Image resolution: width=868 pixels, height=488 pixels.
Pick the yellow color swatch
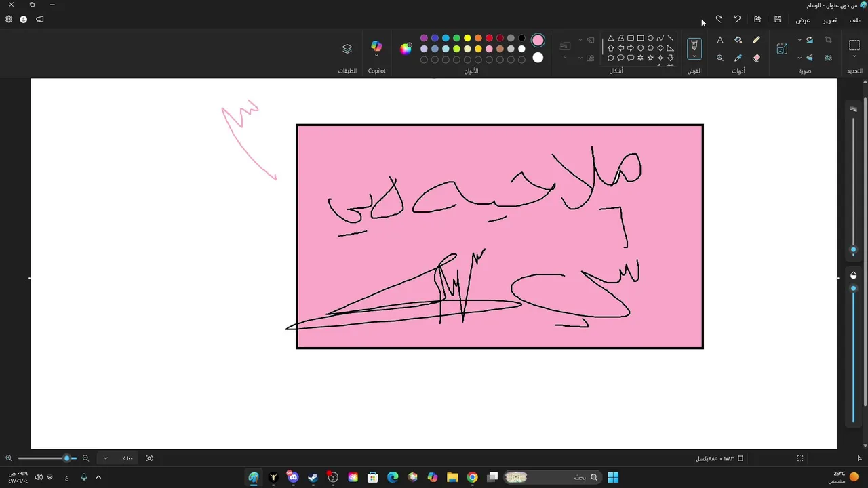click(x=467, y=38)
